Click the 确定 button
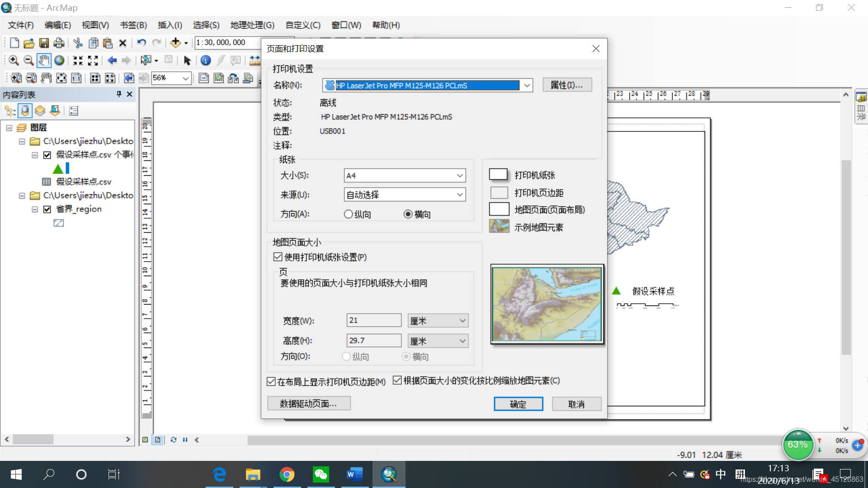 point(518,404)
